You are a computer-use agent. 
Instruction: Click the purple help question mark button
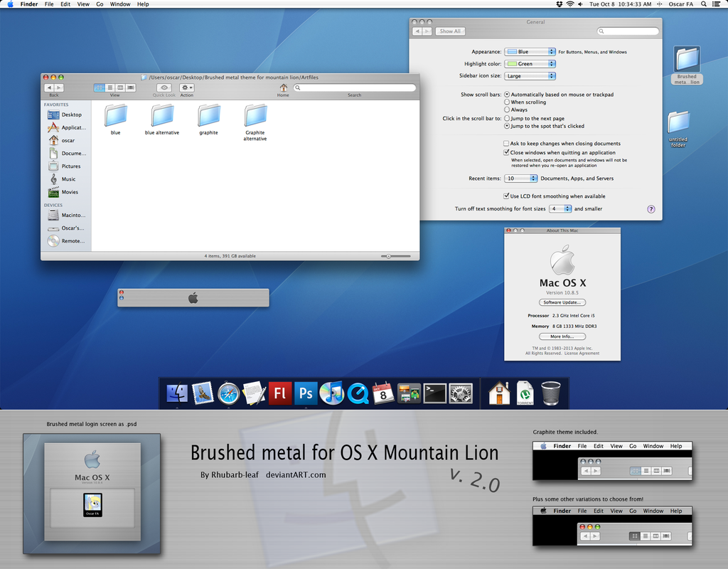tap(651, 209)
